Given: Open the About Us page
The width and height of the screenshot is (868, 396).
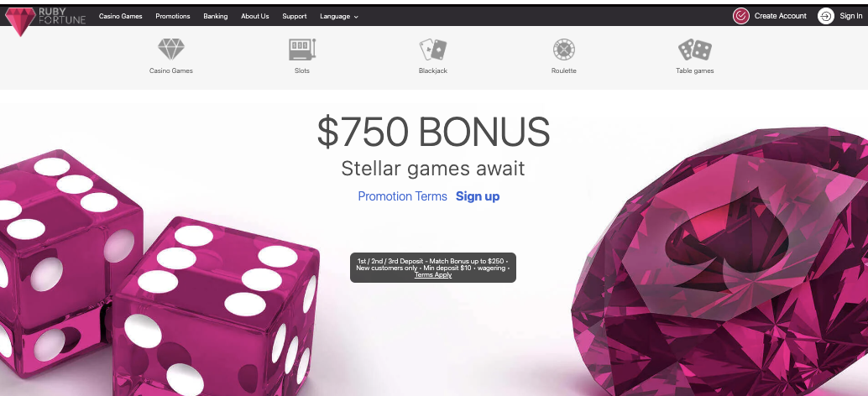Looking at the screenshot, I should pyautogui.click(x=254, y=16).
